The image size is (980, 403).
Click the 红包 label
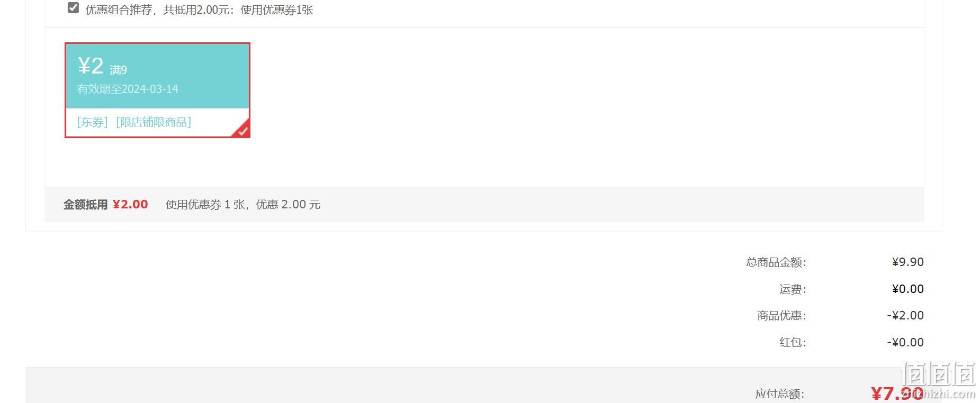pos(793,342)
